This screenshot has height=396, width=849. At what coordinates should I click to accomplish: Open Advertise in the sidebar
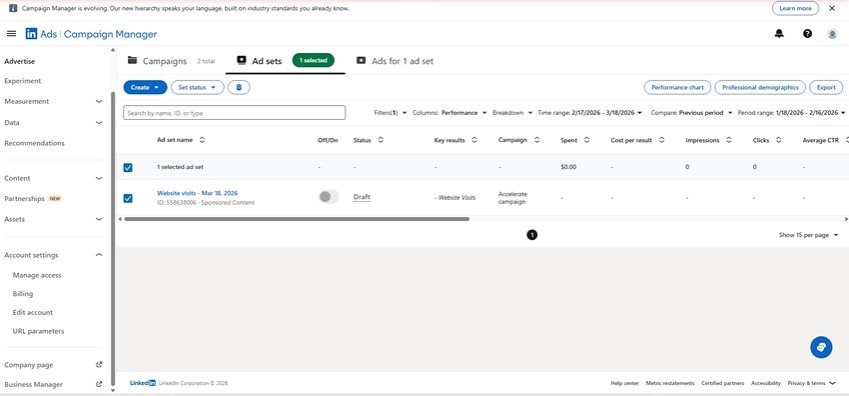19,61
